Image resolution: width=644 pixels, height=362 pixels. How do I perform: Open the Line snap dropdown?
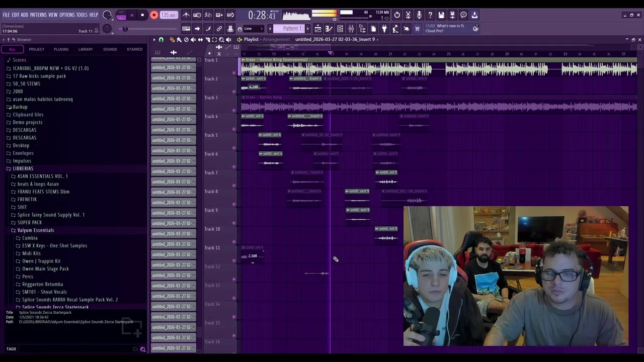point(254,29)
